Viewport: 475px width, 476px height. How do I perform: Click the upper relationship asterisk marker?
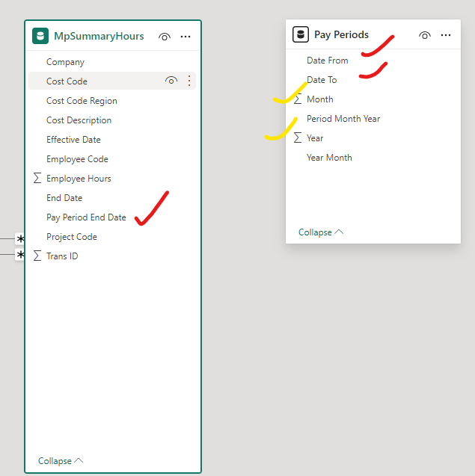click(20, 239)
